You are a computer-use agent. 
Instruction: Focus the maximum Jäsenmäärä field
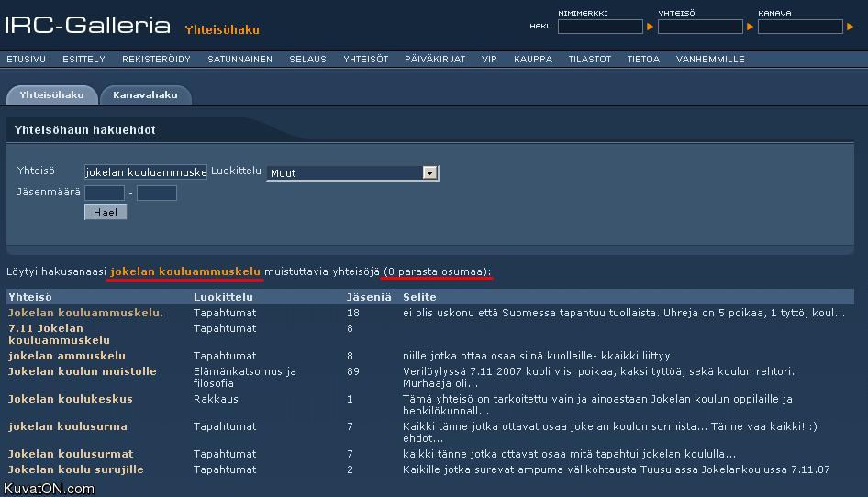coord(157,193)
